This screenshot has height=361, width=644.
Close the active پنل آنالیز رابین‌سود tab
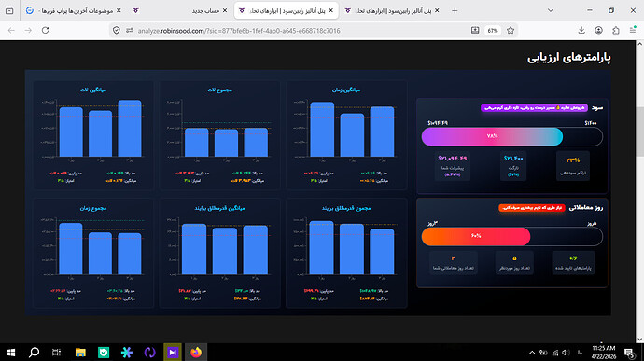(x=331, y=10)
